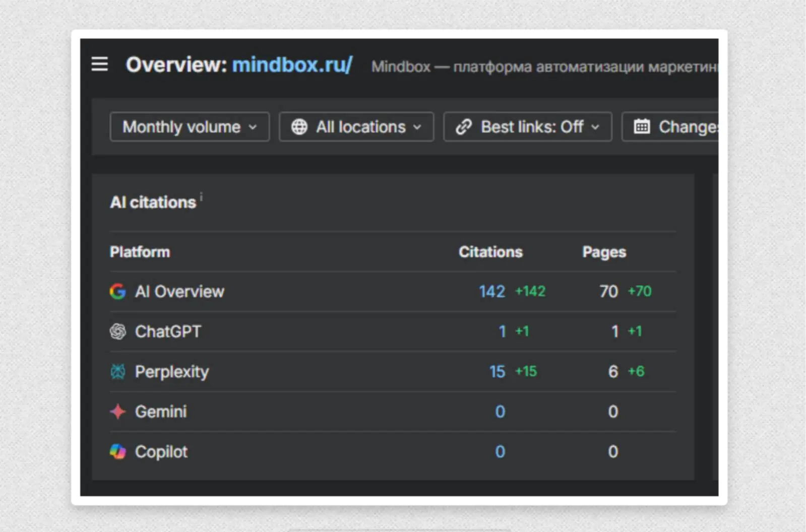Click the calendar icon beside Changes
This screenshot has height=532, width=806.
point(641,126)
